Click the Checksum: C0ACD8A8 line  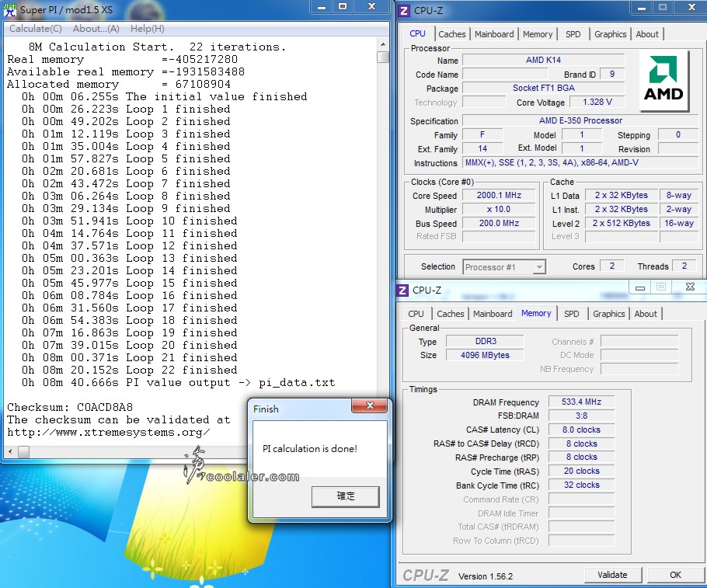point(70,407)
